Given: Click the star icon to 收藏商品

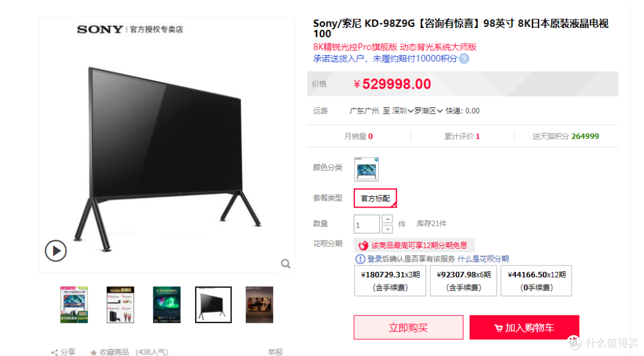Looking at the screenshot, I should 94,352.
